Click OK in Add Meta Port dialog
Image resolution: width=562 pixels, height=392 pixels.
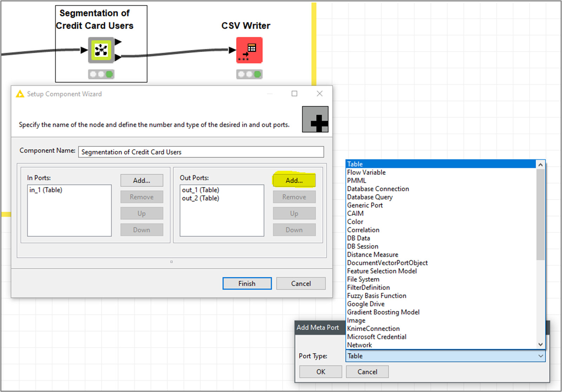pos(320,372)
